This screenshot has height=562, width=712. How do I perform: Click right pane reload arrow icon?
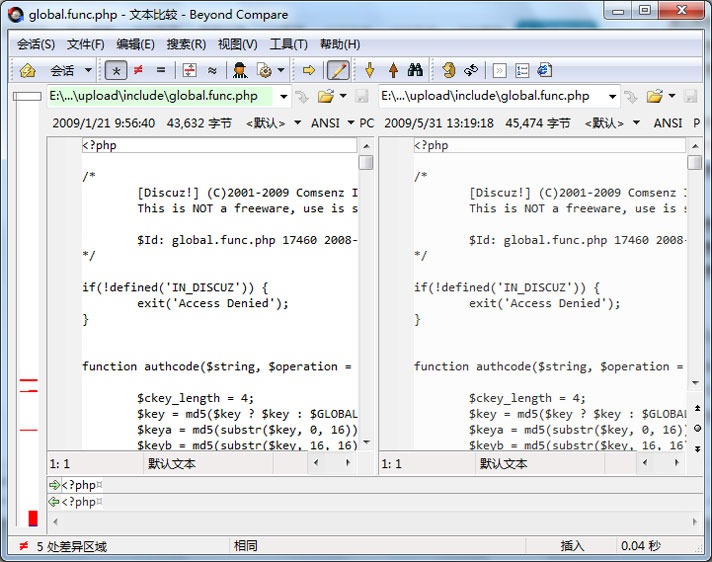[x=631, y=96]
